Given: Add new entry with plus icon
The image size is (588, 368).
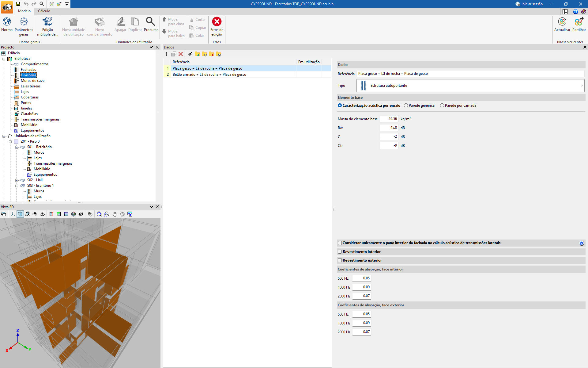Looking at the screenshot, I should pos(167,54).
